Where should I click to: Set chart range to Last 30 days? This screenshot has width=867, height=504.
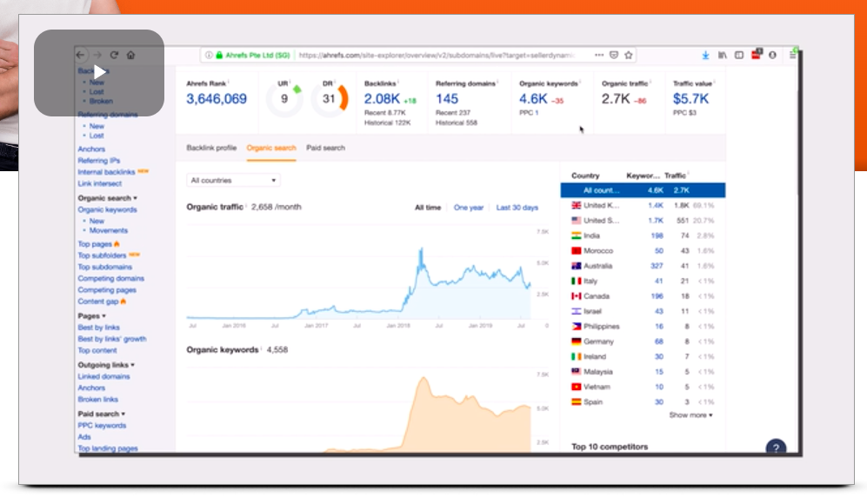(x=517, y=208)
